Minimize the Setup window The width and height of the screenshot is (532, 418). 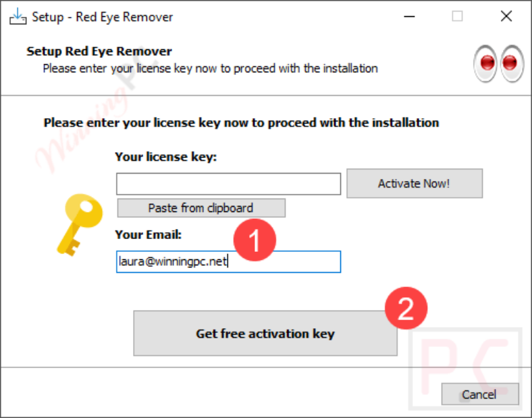point(409,16)
